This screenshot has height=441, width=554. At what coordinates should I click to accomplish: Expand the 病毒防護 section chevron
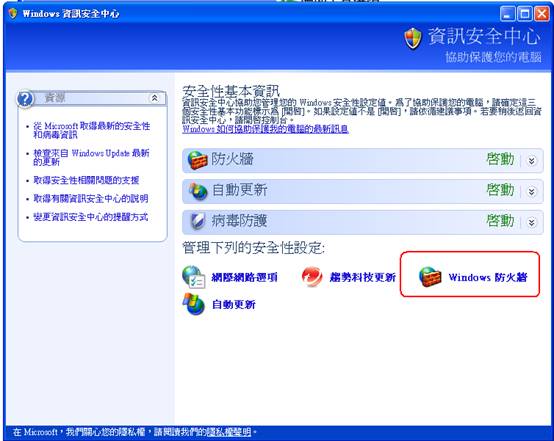(531, 222)
